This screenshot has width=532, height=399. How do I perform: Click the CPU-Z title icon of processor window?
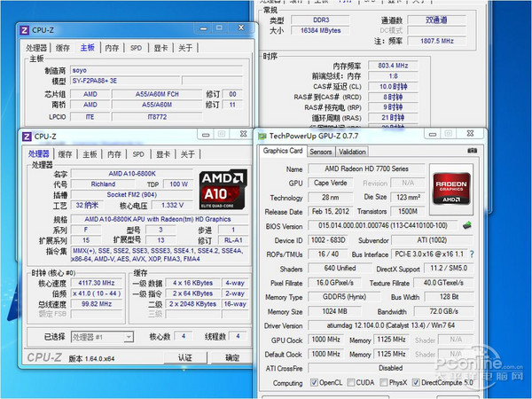[27, 137]
